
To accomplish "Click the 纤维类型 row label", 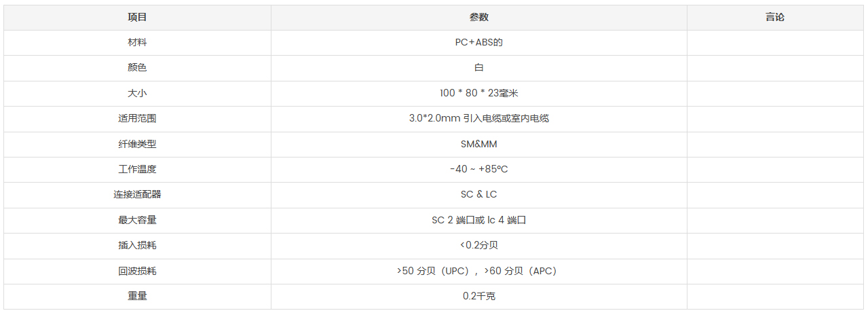I will click(x=137, y=144).
